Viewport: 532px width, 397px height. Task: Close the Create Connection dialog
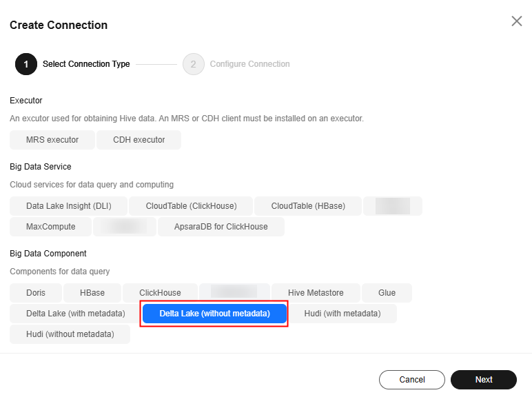tap(516, 21)
